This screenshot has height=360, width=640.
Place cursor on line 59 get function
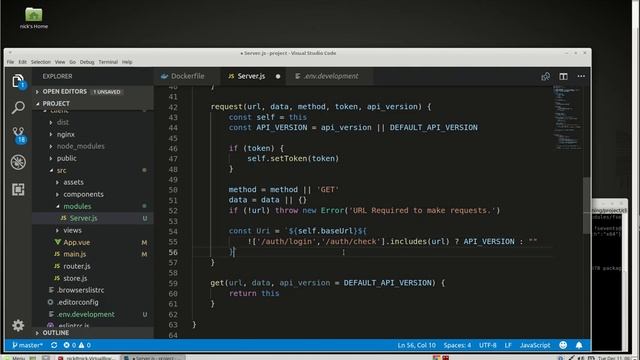(327, 283)
